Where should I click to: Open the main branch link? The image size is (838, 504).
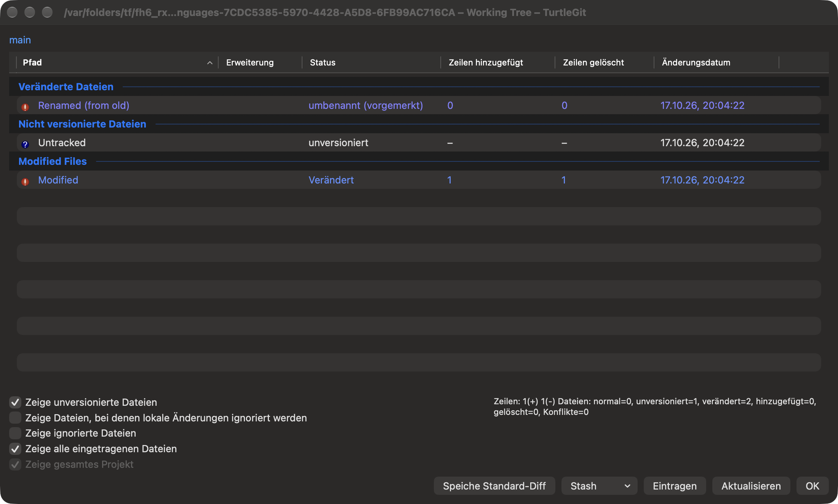(x=20, y=40)
